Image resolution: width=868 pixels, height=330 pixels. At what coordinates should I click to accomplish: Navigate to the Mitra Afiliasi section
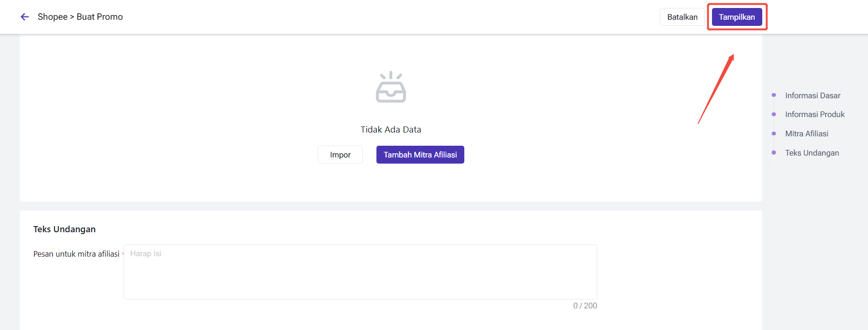[806, 134]
